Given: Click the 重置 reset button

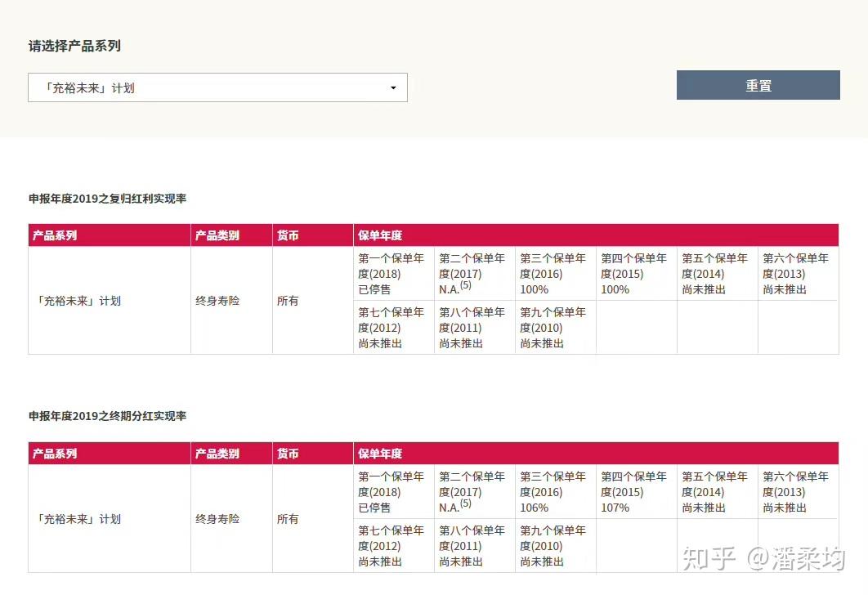Looking at the screenshot, I should (x=758, y=85).
